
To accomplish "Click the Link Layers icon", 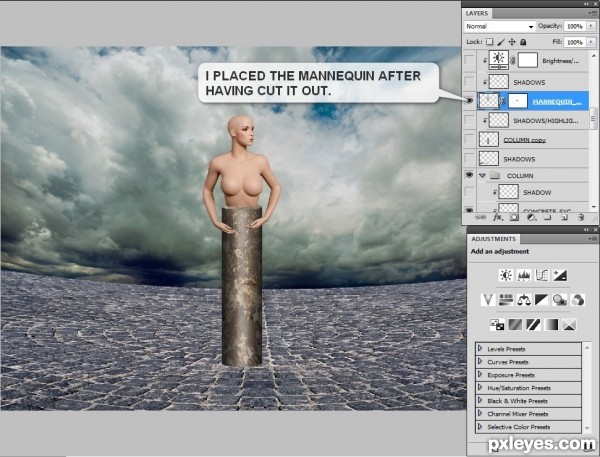I will [x=480, y=217].
